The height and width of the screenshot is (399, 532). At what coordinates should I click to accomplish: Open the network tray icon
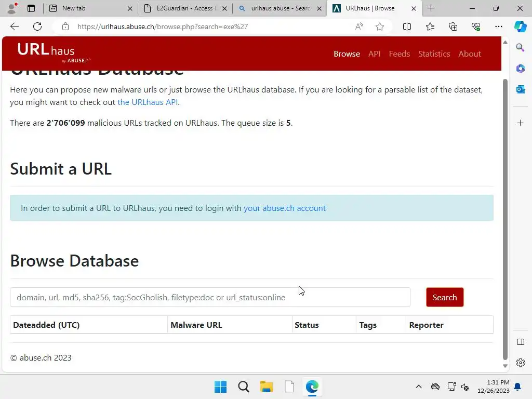(x=451, y=387)
